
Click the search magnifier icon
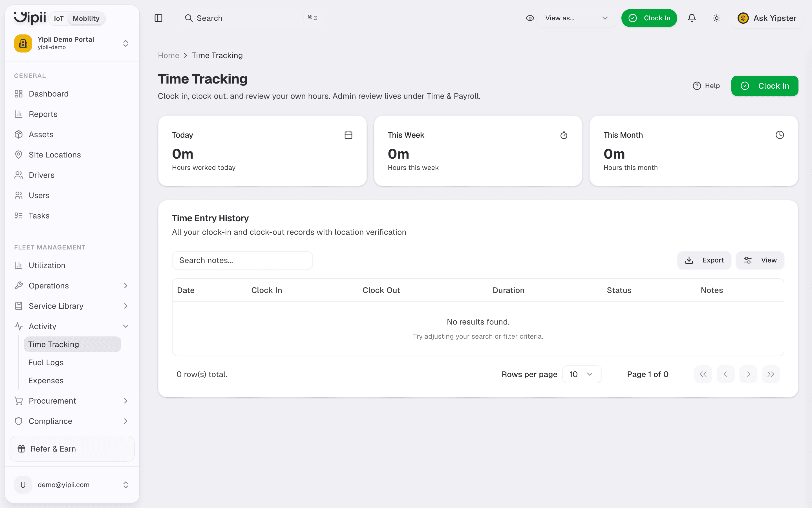189,18
